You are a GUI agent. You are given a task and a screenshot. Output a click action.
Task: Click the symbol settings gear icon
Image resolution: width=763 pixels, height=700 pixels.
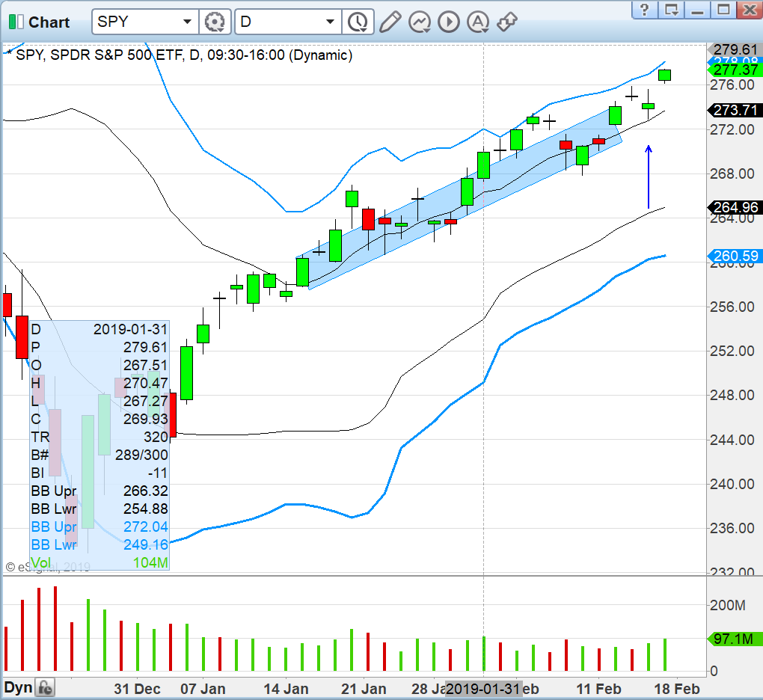click(215, 22)
